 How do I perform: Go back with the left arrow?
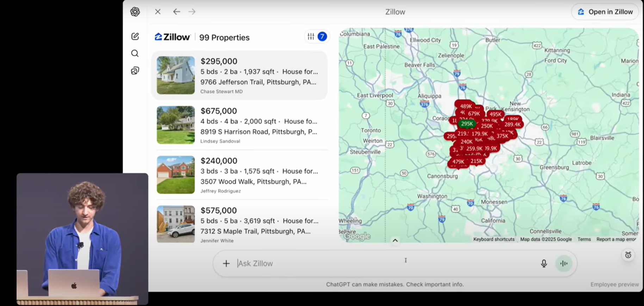click(177, 12)
